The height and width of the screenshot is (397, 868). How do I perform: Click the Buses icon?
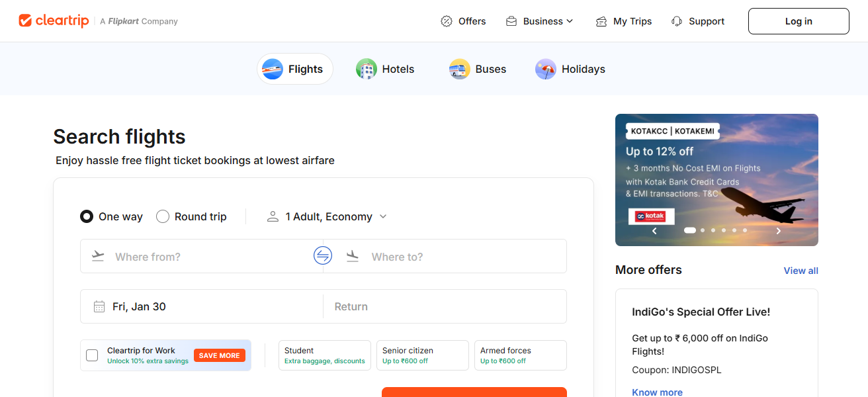pos(458,69)
